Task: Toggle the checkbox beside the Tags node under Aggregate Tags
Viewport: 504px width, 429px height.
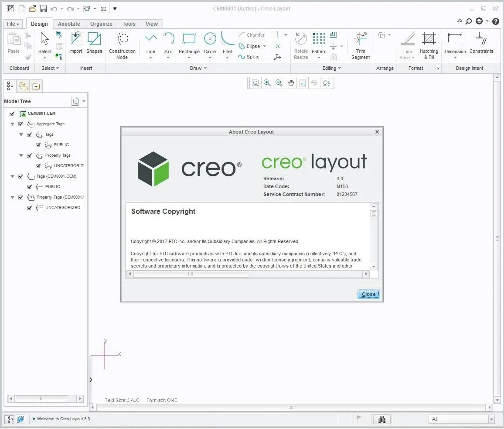Action: coord(29,134)
